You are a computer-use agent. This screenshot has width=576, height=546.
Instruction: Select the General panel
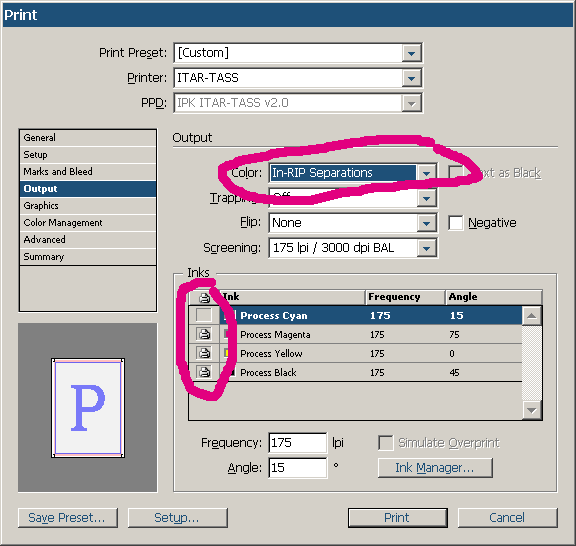click(88, 138)
